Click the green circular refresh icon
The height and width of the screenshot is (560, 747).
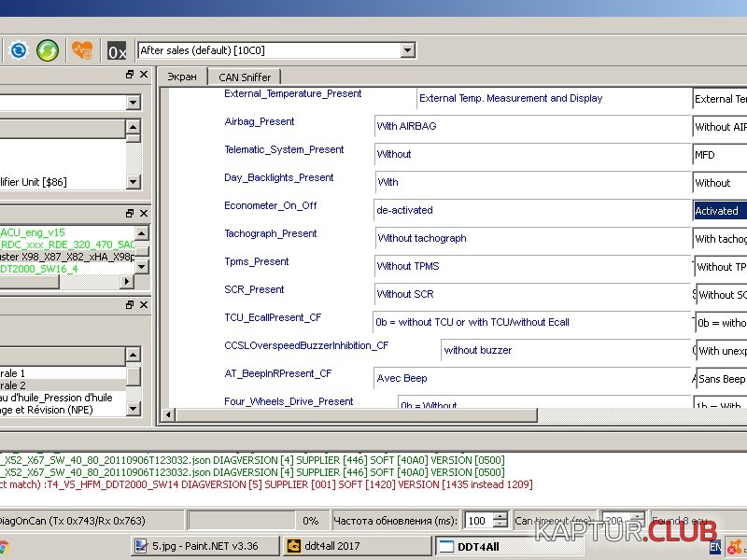(48, 50)
